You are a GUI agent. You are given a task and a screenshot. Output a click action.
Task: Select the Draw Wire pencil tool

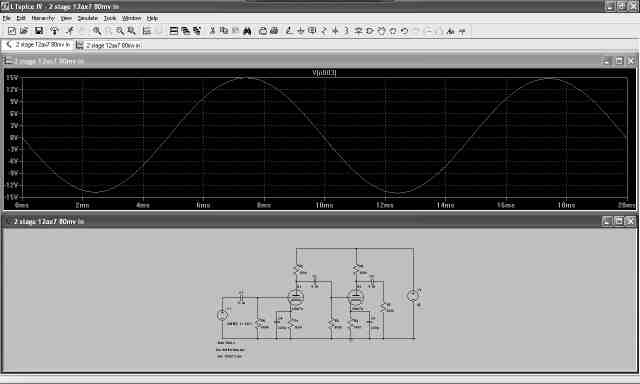coord(289,31)
